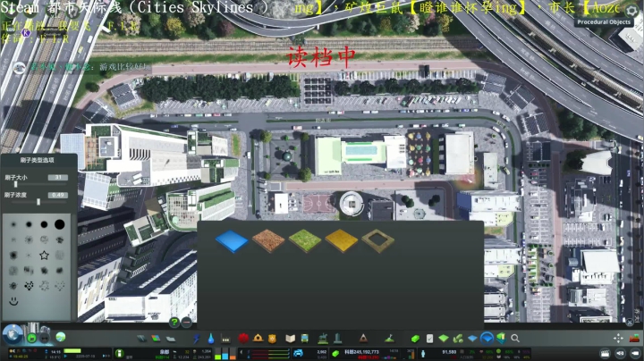The height and width of the screenshot is (361, 644).
Task: Click the green help question mark button
Action: 174,323
